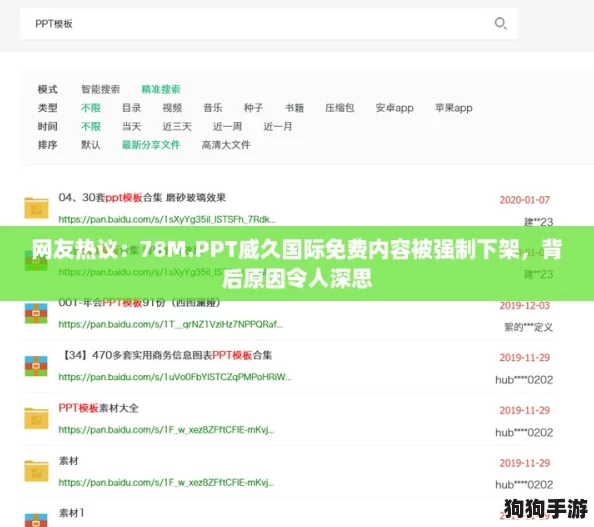Viewport: 594px width, 527px height.
Task: Sort by 最新分享文件
Action: pyautogui.click(x=151, y=145)
